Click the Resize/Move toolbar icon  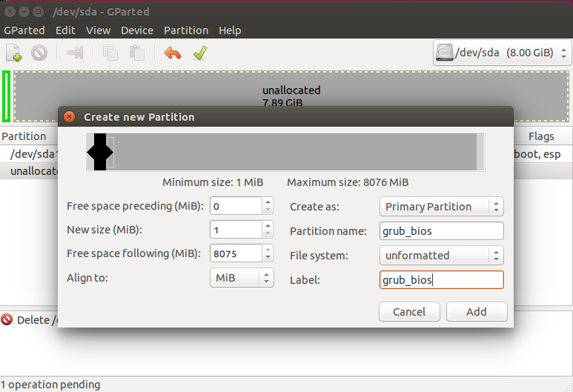[x=75, y=53]
